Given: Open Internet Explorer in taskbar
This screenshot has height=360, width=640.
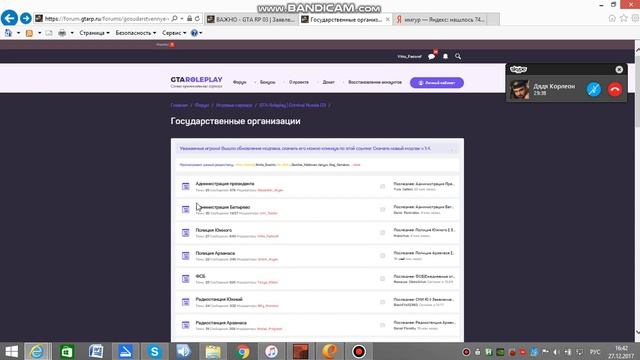Looking at the screenshot, I should tap(37, 351).
